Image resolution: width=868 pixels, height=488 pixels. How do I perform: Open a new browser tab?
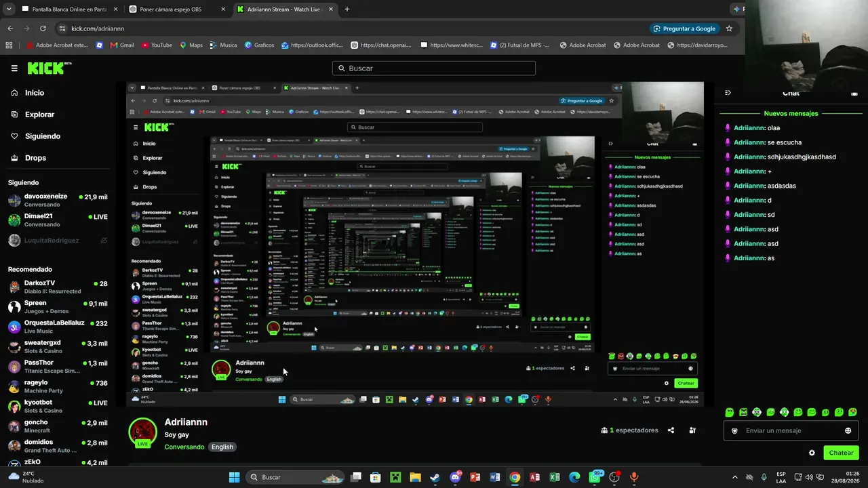(x=347, y=9)
